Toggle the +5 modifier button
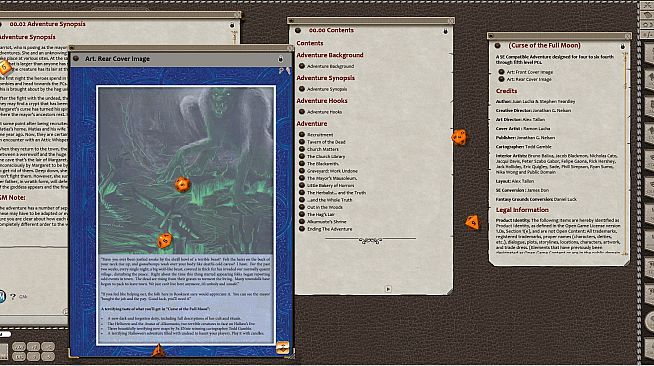Viewport: 654px width, 366px height. point(48,347)
